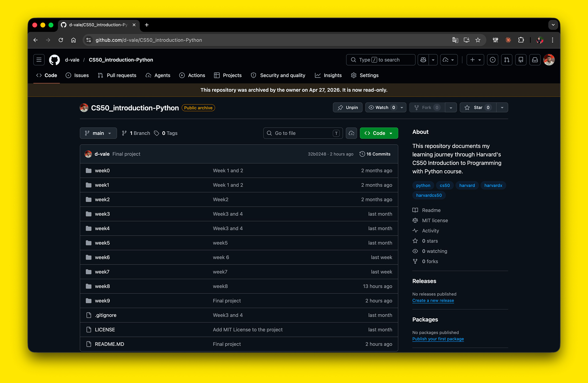This screenshot has width=588, height=383.
Task: Open the browser extensions puzzle icon
Action: (x=521, y=40)
